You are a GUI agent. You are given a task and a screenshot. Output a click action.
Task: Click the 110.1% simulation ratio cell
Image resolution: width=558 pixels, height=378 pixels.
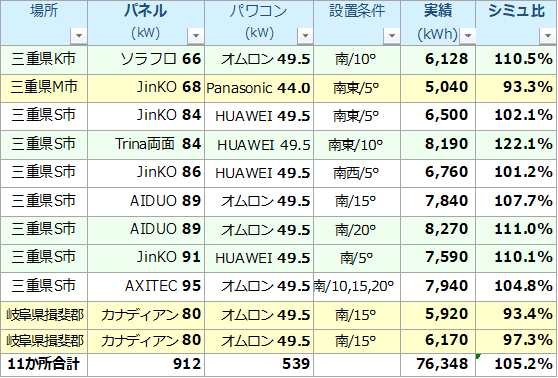click(516, 258)
